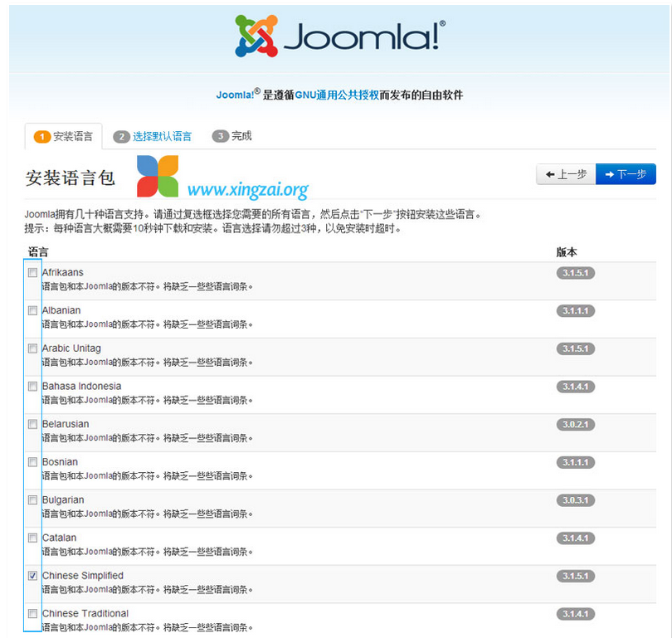Screen dimensions: 672x638
Task: Proceed with the 下一步 button
Action: tap(626, 174)
